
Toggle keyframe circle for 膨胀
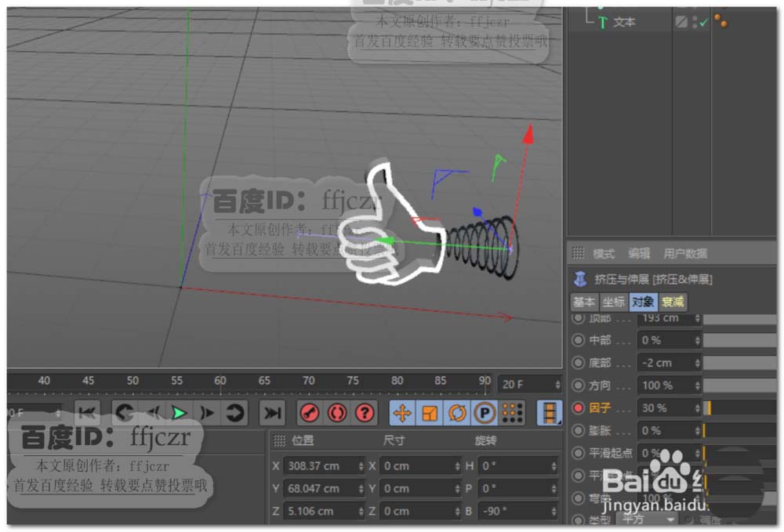(578, 430)
